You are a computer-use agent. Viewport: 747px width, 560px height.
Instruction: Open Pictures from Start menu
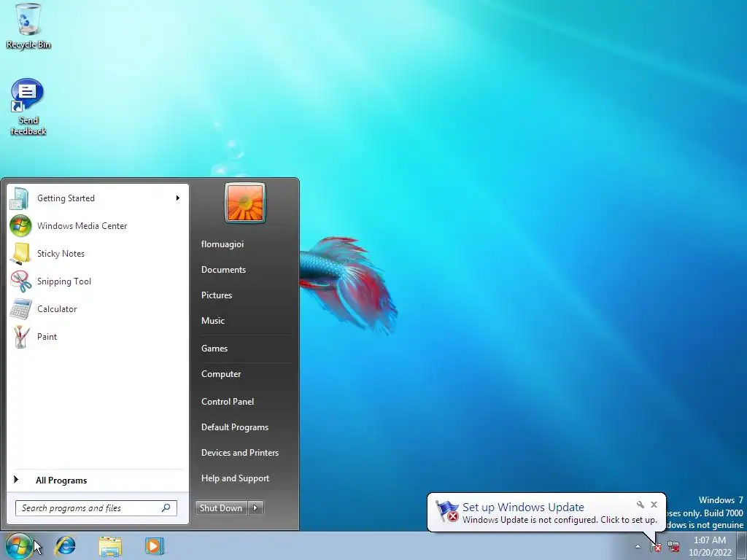[x=217, y=295]
